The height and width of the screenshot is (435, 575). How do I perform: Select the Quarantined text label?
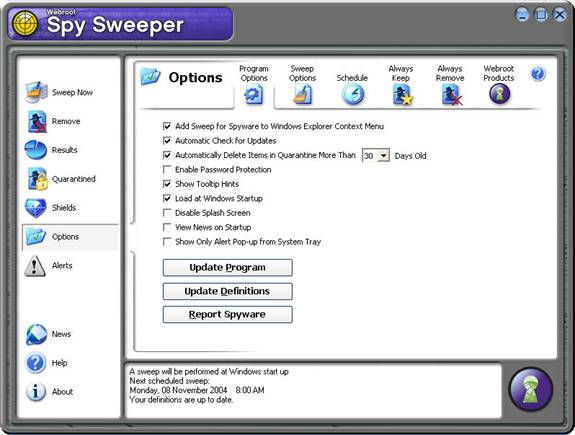pos(74,179)
